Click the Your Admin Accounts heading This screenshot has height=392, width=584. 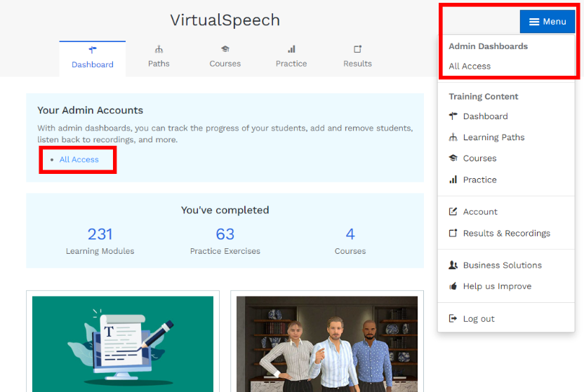[x=90, y=111]
